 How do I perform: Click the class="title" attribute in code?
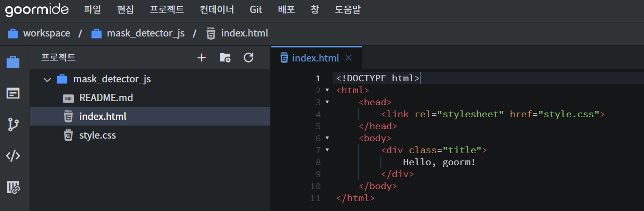tap(445, 150)
